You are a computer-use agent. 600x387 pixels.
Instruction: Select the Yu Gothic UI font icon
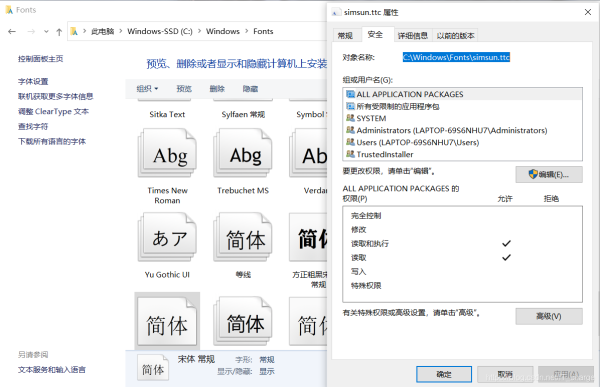click(167, 237)
